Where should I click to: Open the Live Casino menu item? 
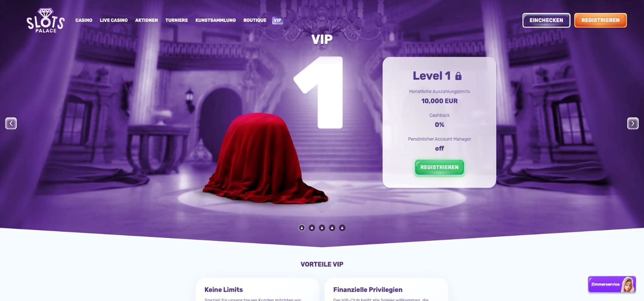coord(114,20)
